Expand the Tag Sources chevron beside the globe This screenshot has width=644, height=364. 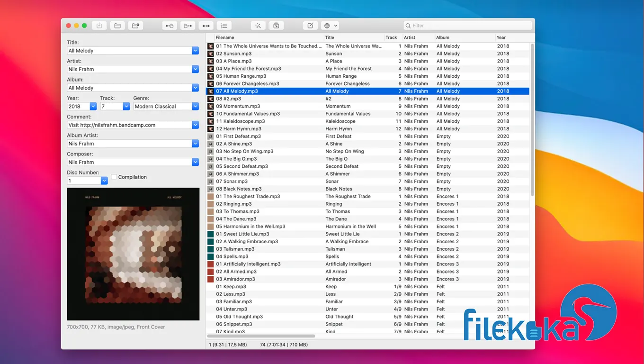(336, 26)
